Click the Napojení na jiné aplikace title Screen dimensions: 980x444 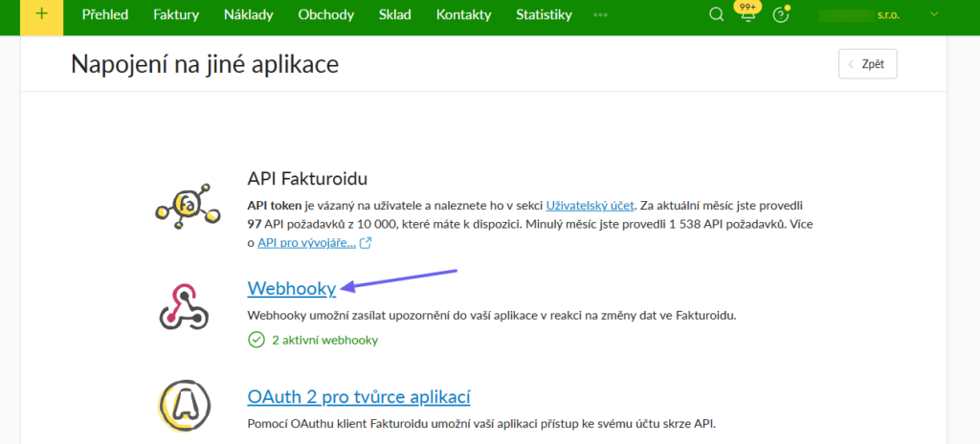[205, 64]
